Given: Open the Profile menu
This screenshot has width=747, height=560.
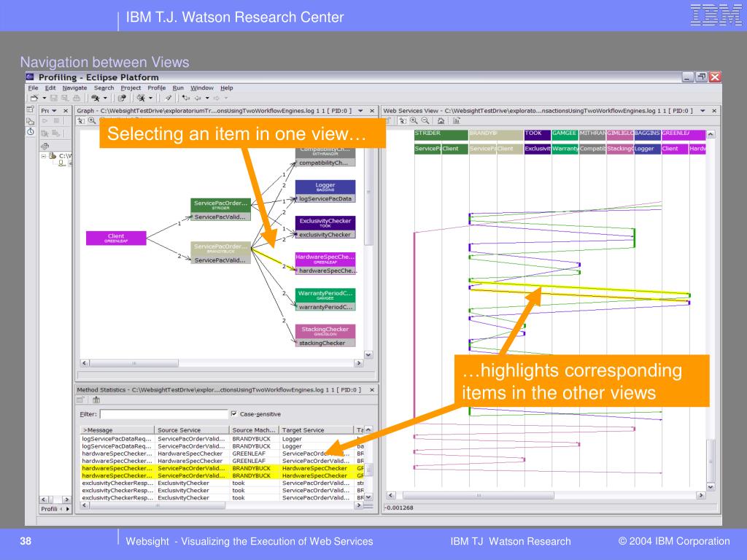Looking at the screenshot, I should (x=157, y=87).
